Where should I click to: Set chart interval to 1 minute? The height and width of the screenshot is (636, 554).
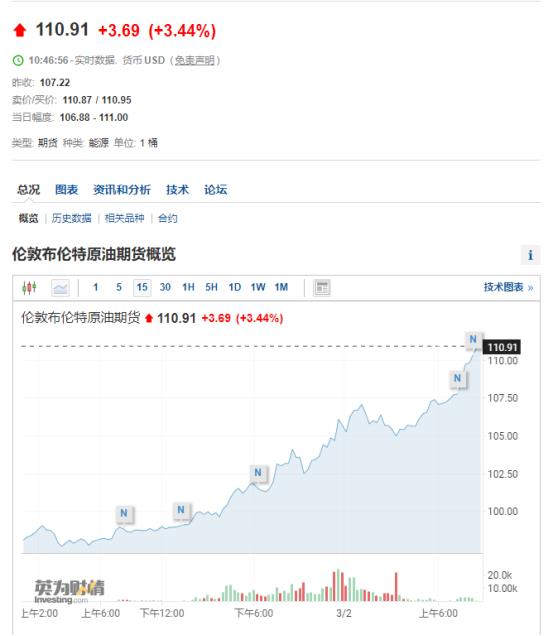pyautogui.click(x=96, y=288)
